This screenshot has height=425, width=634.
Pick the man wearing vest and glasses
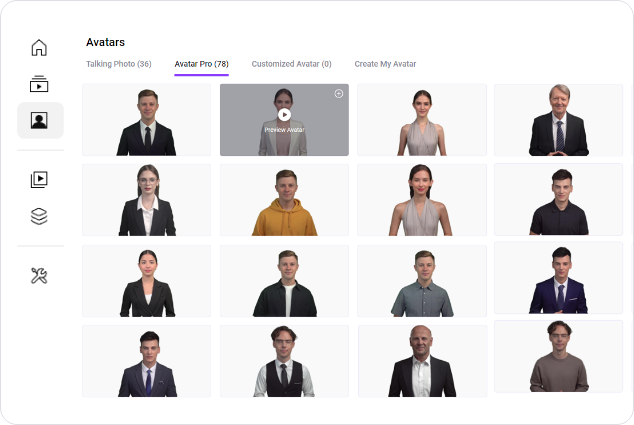click(x=284, y=361)
